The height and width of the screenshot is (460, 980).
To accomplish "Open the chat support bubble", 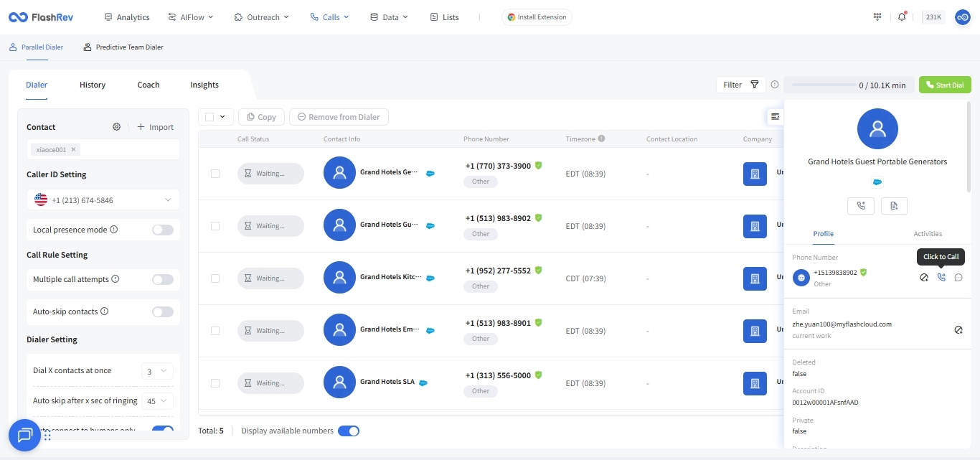I will [25, 435].
